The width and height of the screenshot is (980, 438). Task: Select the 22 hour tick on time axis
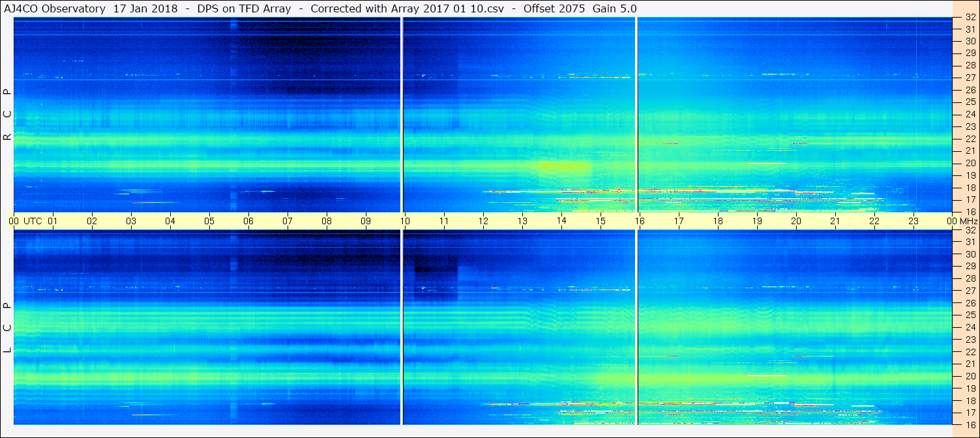tap(874, 221)
